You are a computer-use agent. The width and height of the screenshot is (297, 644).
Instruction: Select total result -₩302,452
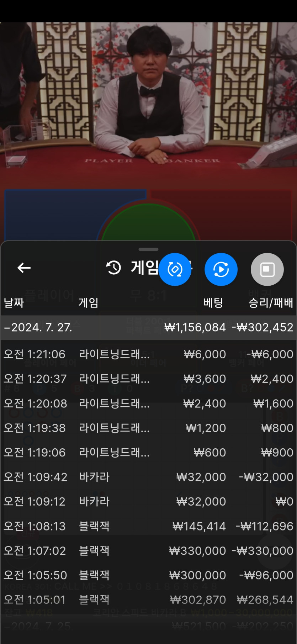click(262, 327)
